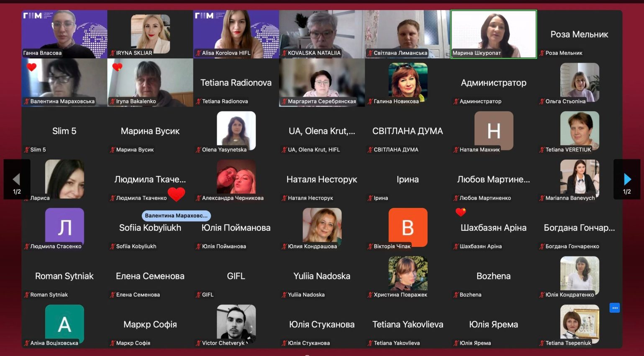Click the brown 'H' avatar of Наталя Махник
The height and width of the screenshot is (356, 644).
[x=493, y=130]
